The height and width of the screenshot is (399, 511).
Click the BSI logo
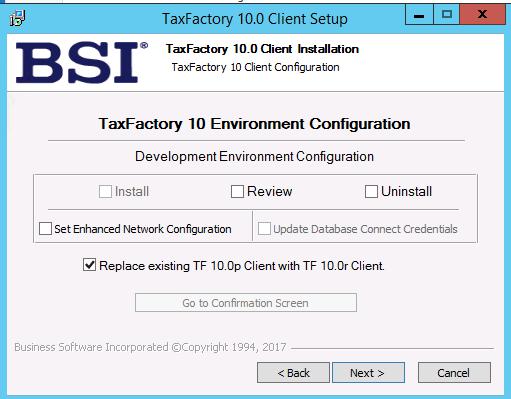click(x=81, y=62)
